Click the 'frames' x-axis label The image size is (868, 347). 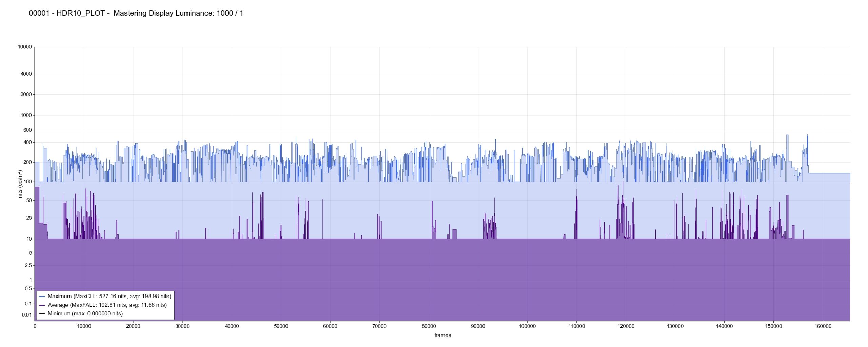click(x=442, y=335)
